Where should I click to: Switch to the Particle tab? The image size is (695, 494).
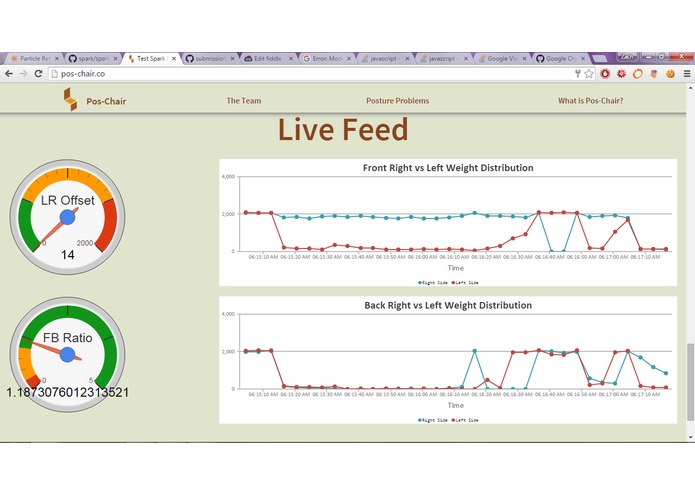tap(35, 58)
